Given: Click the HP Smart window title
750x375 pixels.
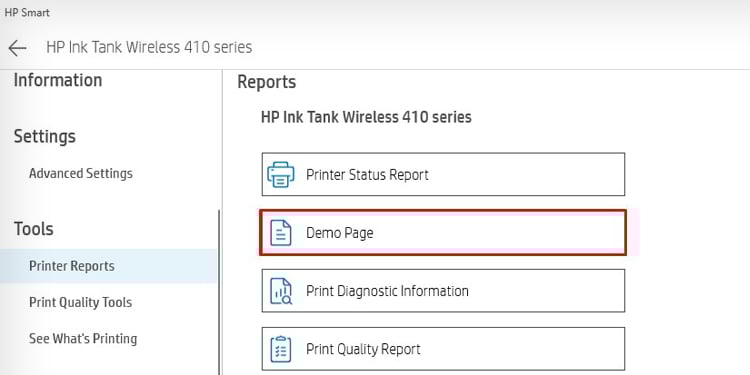Looking at the screenshot, I should (x=27, y=12).
